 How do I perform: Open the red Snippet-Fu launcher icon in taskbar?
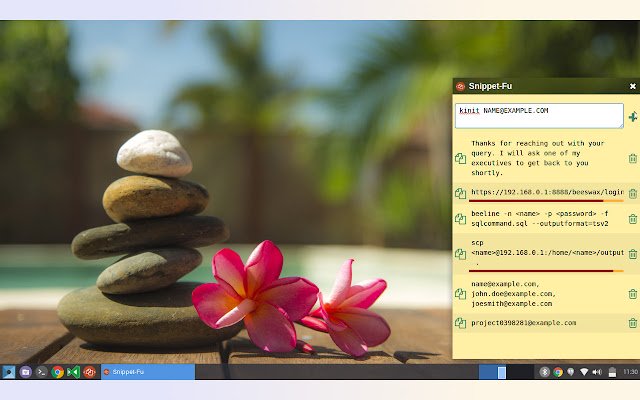[x=89, y=372]
